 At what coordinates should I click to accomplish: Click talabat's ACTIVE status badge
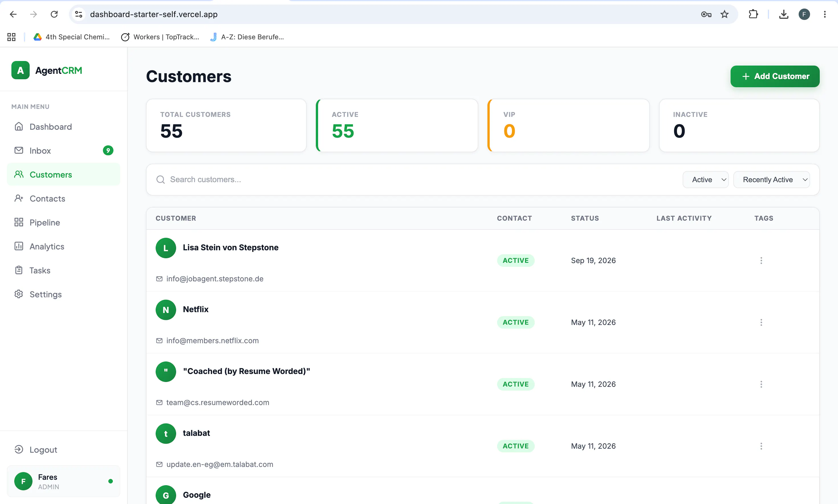(x=515, y=446)
